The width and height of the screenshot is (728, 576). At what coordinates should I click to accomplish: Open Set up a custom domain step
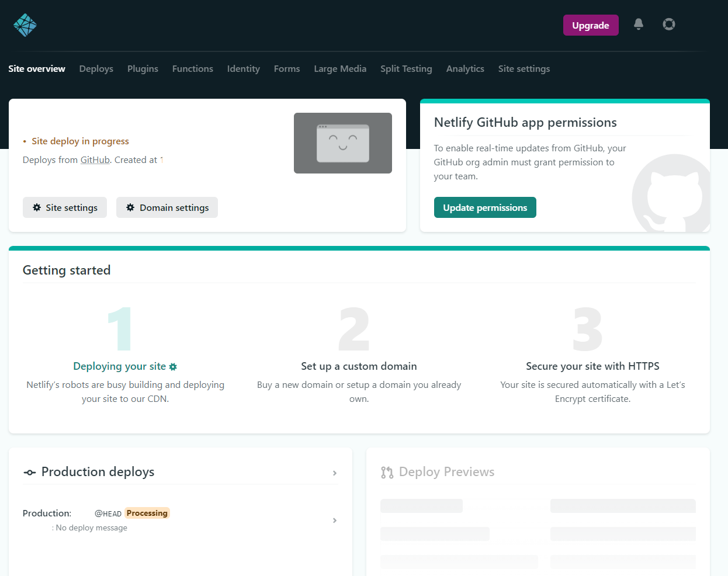tap(359, 366)
